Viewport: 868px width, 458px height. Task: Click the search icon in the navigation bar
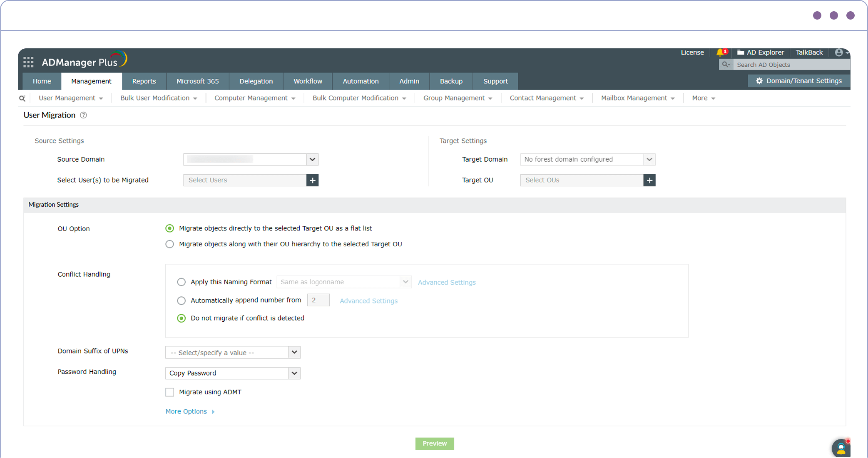(22, 98)
